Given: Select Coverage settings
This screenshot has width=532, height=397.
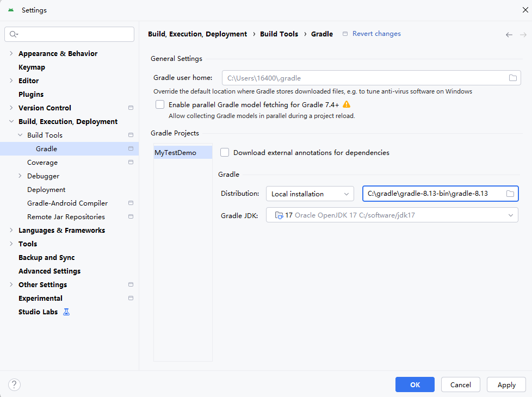Looking at the screenshot, I should click(42, 163).
